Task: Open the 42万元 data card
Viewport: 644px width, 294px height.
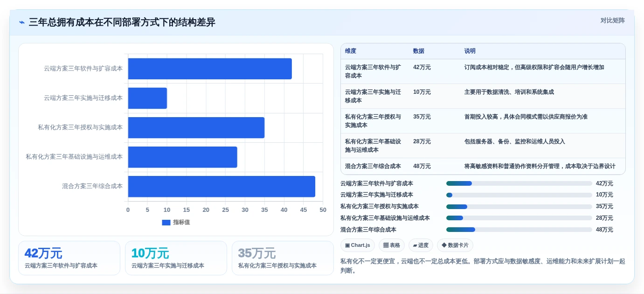Action: pyautogui.click(x=69, y=258)
